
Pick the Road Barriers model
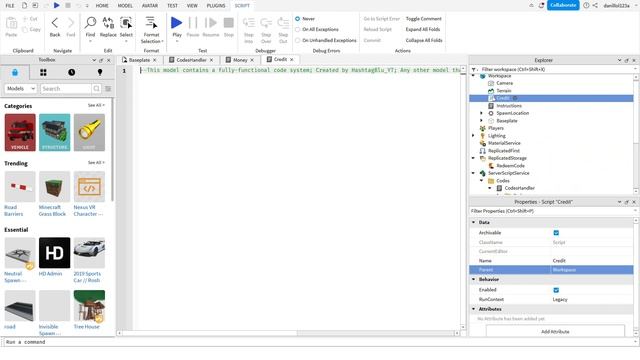point(20,187)
